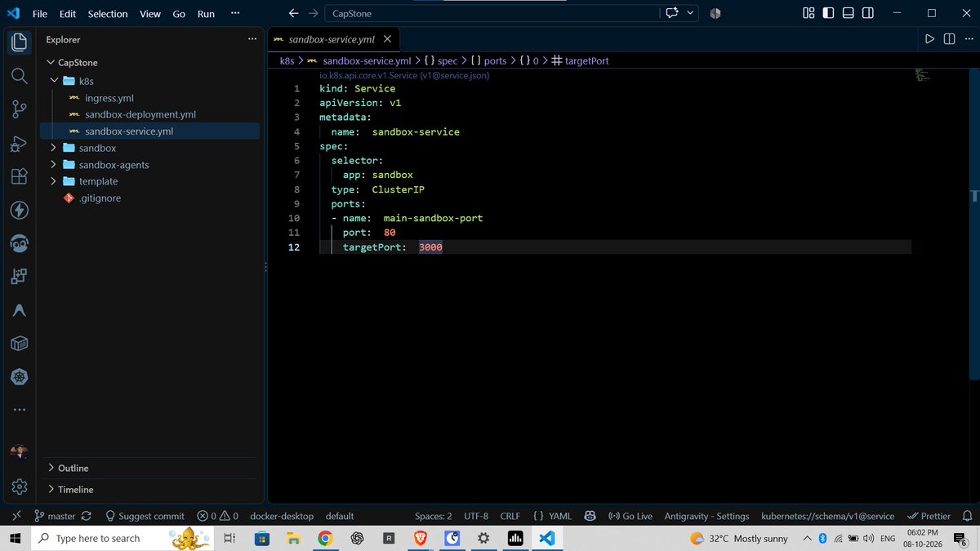Open the Run and Debug view

tap(20, 144)
